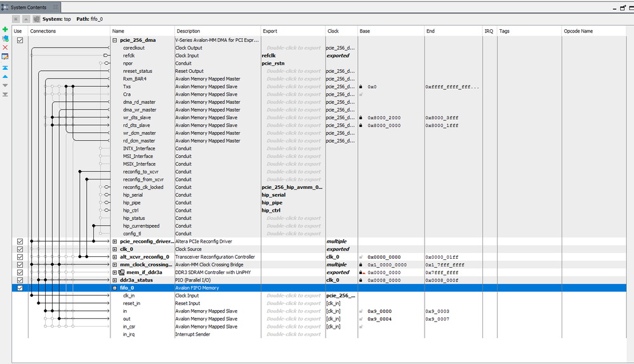The height and width of the screenshot is (364, 634).
Task: Toggle the Use checkbox for clk_0
Action: tap(20, 249)
